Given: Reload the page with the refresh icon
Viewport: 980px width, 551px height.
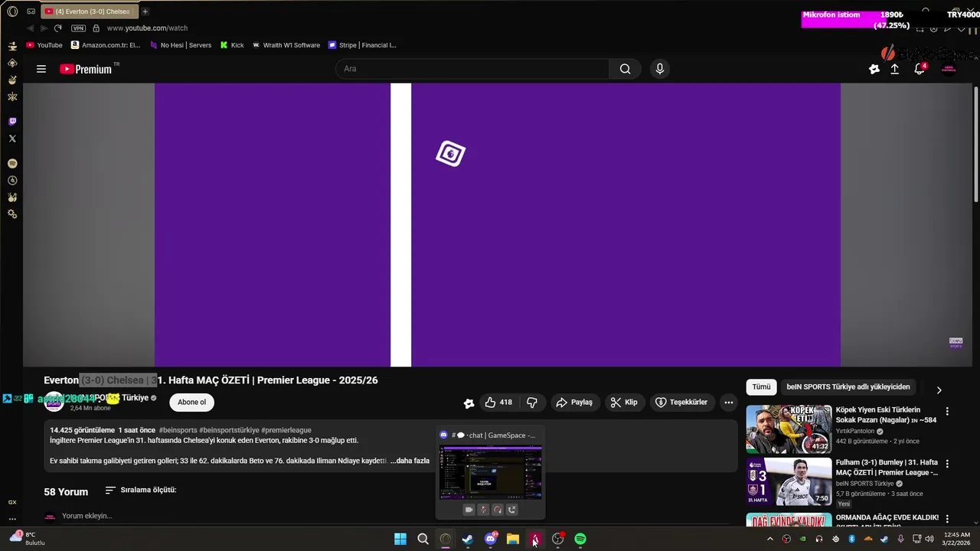Looking at the screenshot, I should (x=57, y=28).
